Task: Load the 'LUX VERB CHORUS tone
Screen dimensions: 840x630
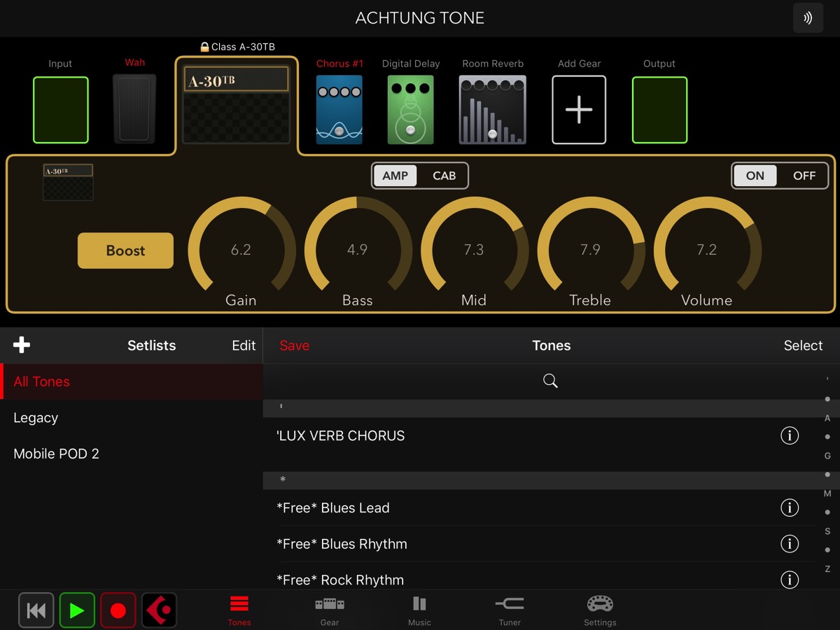Action: click(539, 435)
